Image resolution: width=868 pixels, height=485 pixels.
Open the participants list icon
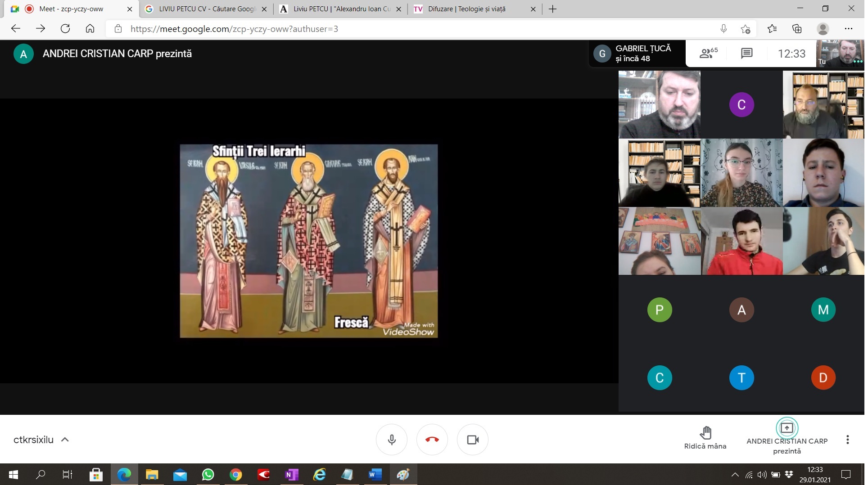(708, 54)
